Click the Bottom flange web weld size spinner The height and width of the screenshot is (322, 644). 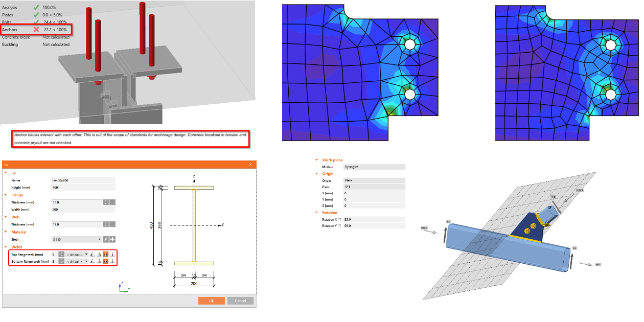coord(62,261)
